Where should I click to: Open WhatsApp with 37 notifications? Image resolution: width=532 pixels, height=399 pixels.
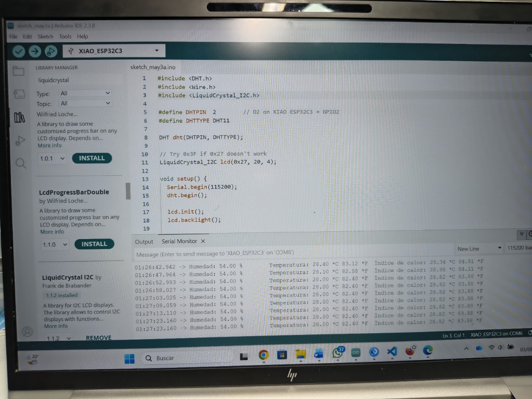pyautogui.click(x=337, y=353)
